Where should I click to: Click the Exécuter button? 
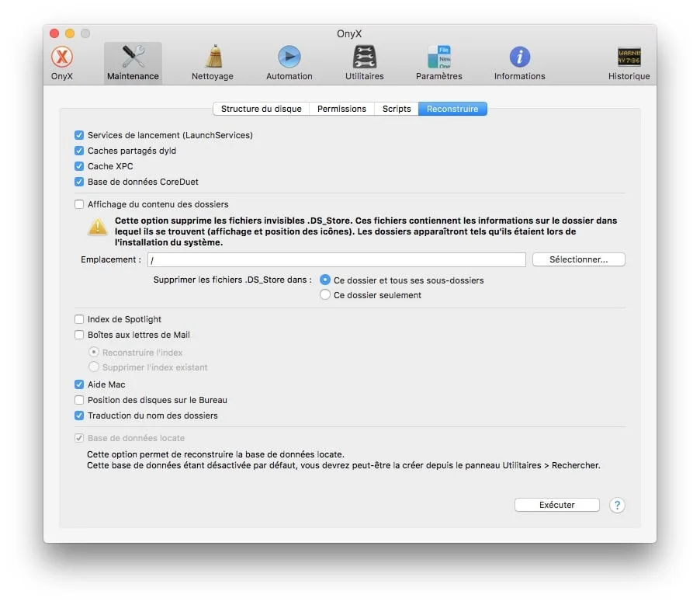(x=556, y=505)
